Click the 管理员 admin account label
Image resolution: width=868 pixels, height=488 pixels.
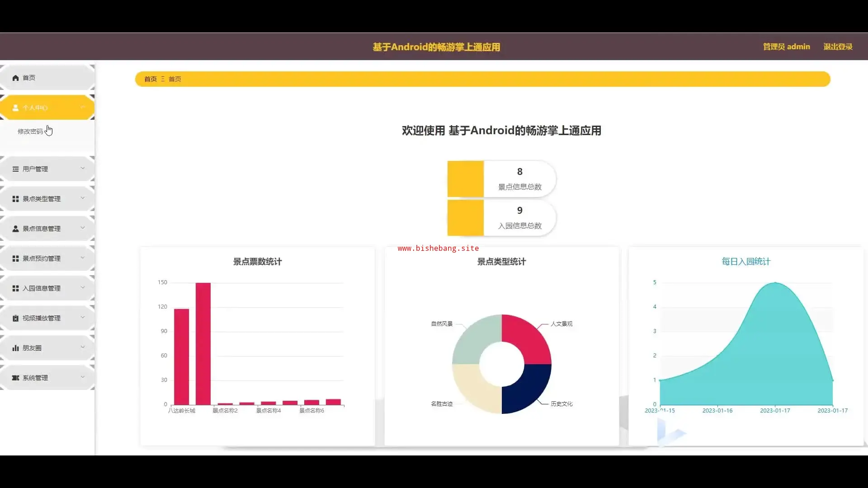click(786, 47)
